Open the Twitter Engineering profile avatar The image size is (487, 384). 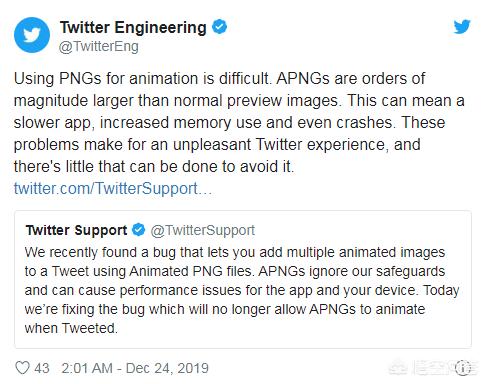coord(32,35)
